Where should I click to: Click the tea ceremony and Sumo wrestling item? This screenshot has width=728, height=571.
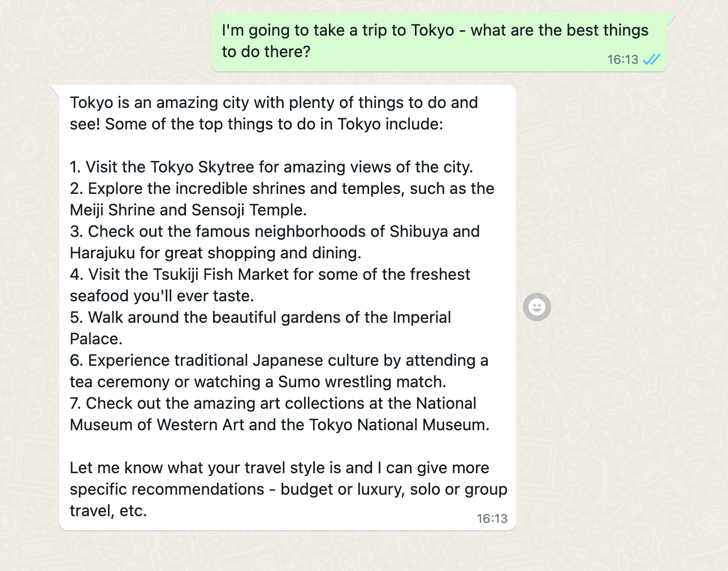pyautogui.click(x=279, y=371)
